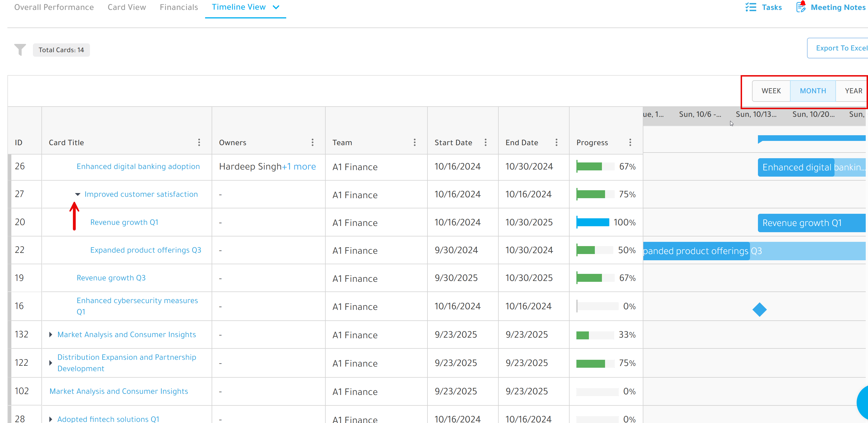The height and width of the screenshot is (423, 868).
Task: Click Revenue growth Q1 Gantt bar
Action: (812, 223)
